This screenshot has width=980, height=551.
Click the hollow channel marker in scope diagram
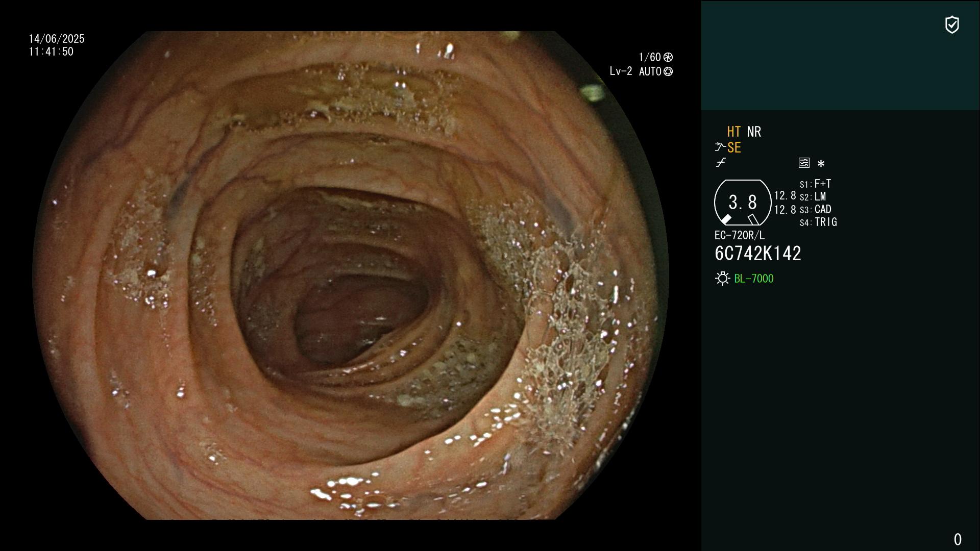(753, 219)
